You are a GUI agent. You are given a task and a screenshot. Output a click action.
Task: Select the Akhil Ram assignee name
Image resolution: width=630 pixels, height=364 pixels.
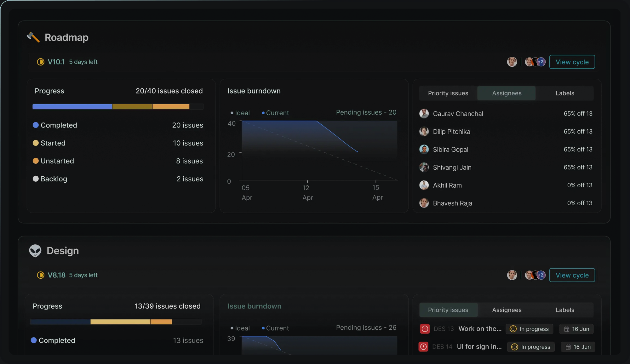coord(447,185)
